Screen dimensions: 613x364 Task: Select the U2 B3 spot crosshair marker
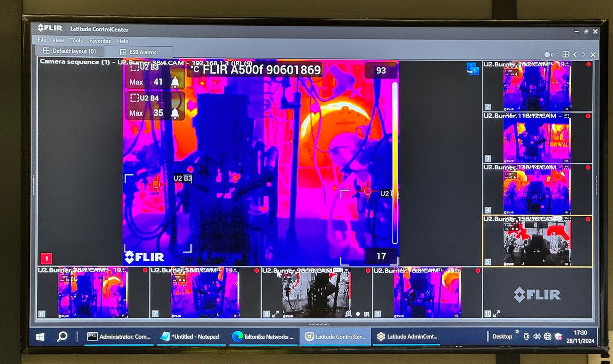point(156,185)
